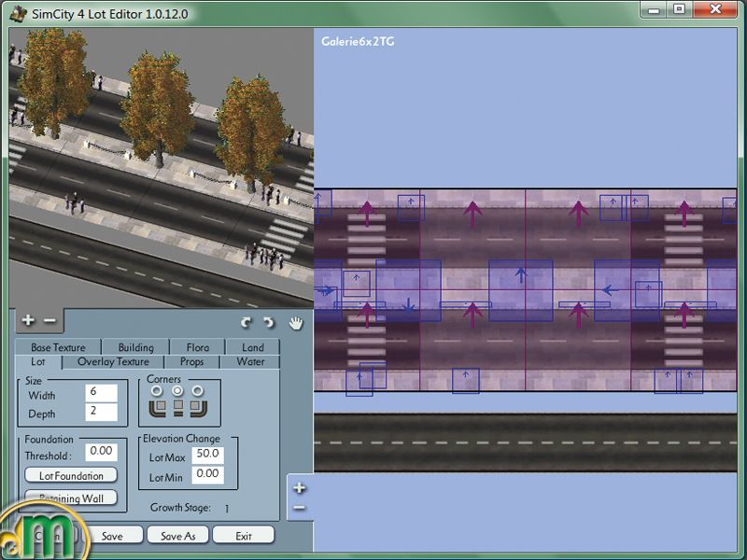Click the Lot Max elevation field

pos(207,455)
